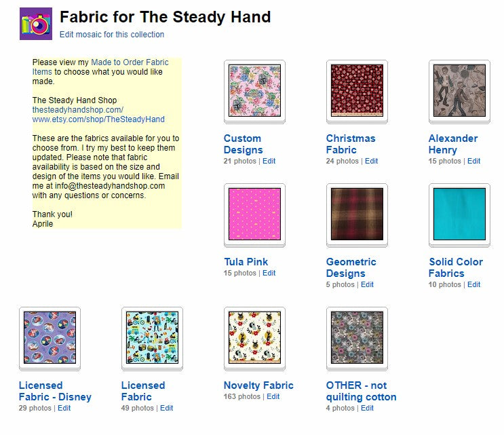Open the Christmas Fabric album thumbnail
The image size is (504, 435).
coord(357,92)
